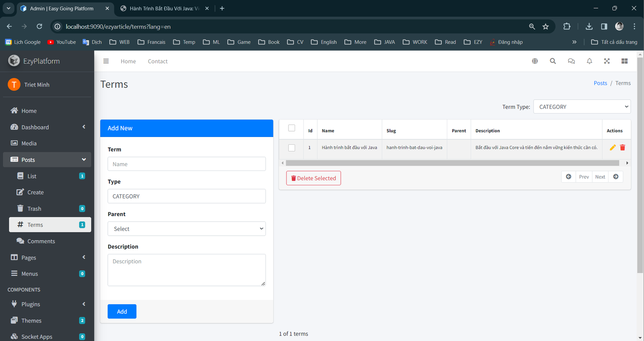
Task: Open Trash in the sidebar
Action: [x=50, y=209]
